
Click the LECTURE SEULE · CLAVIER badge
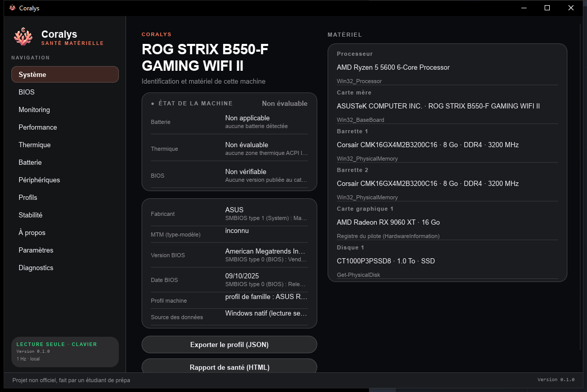point(56,344)
